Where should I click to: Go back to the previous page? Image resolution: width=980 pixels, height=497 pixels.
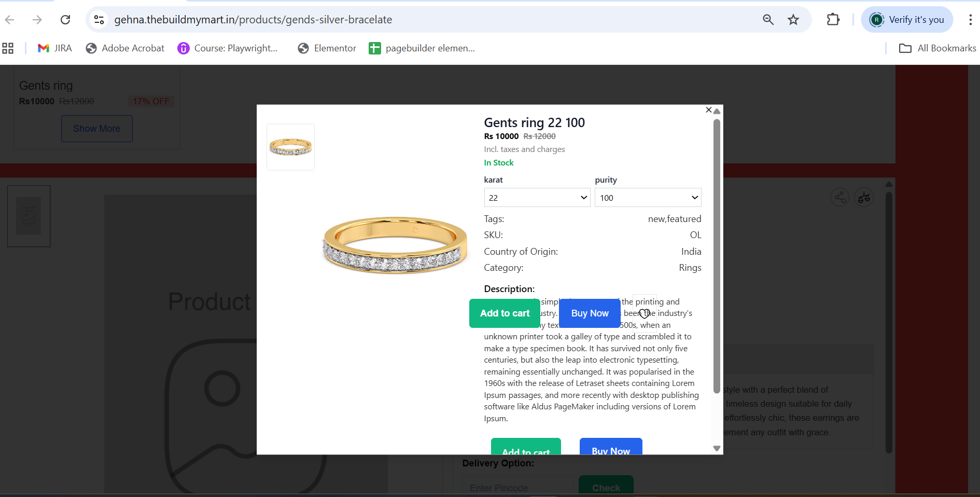(x=10, y=20)
